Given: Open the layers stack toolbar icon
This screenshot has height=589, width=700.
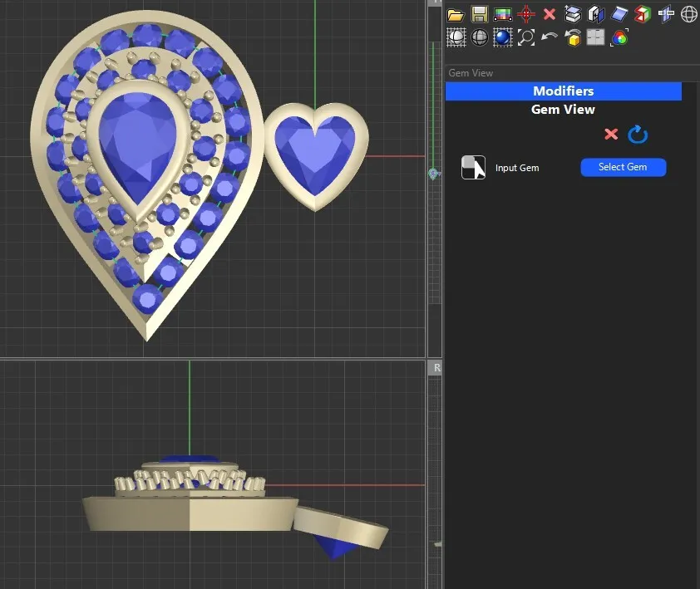Looking at the screenshot, I should 572,14.
